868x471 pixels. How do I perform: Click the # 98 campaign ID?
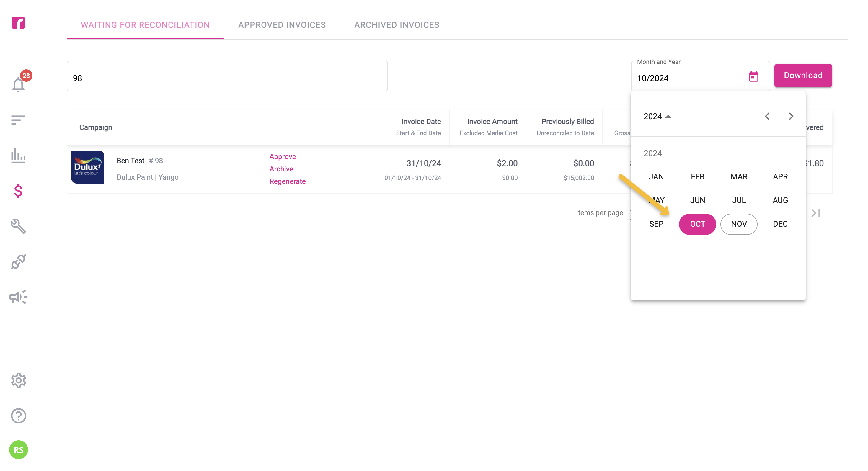pos(156,161)
